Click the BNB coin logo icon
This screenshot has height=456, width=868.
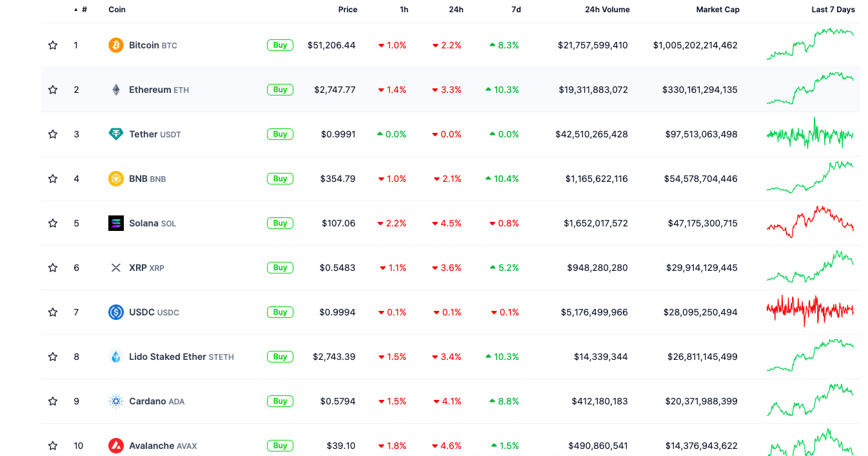pos(116,179)
